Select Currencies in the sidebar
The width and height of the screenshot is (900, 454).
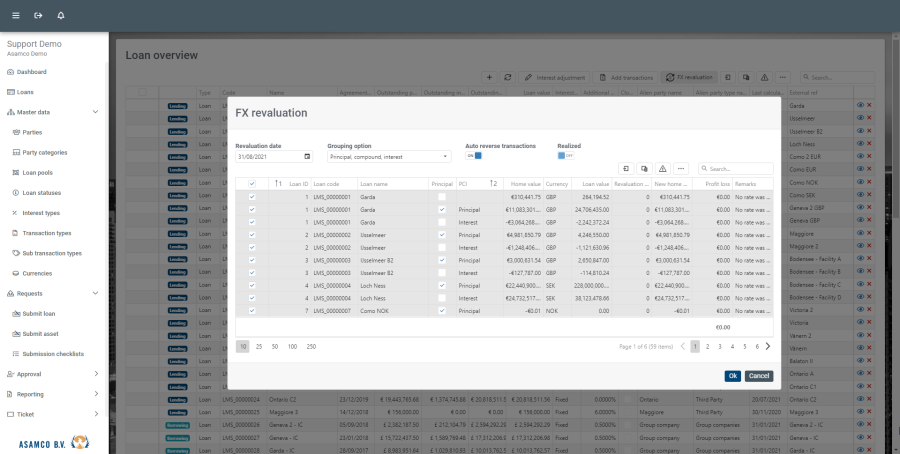click(38, 273)
